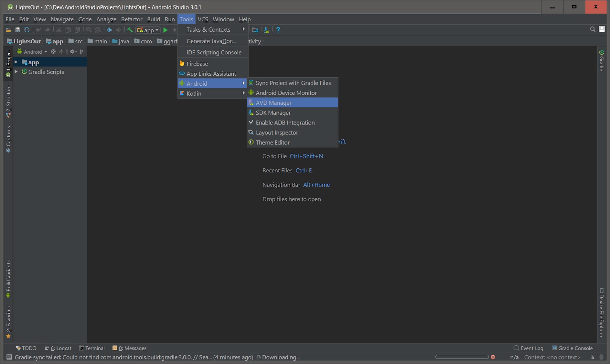Select Firebase in the Tools menu
Viewport: 610px width, 364px height.
[213, 64]
